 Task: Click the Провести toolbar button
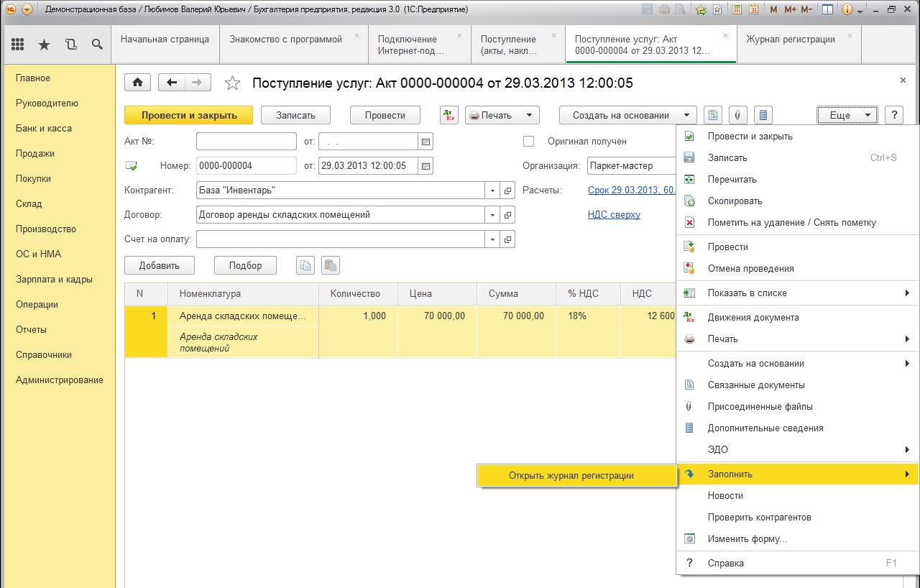pos(385,115)
